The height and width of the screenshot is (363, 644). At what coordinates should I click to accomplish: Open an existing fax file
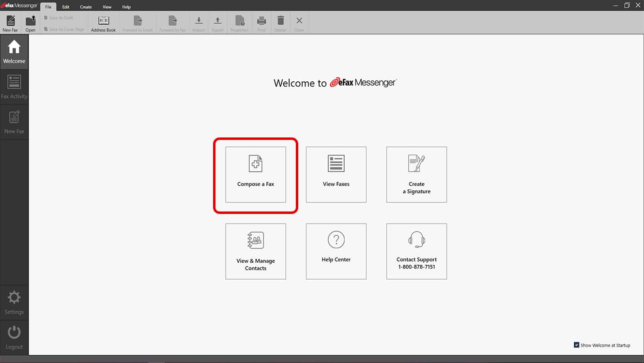(30, 22)
